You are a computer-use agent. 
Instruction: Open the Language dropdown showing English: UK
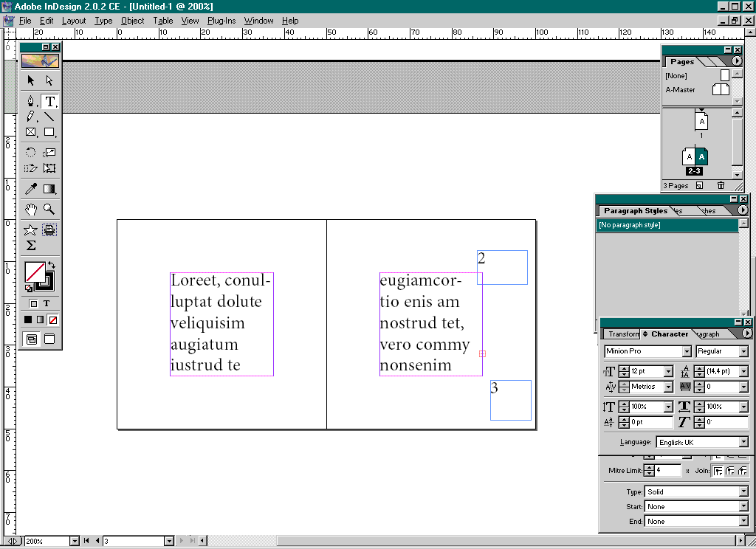coord(743,442)
